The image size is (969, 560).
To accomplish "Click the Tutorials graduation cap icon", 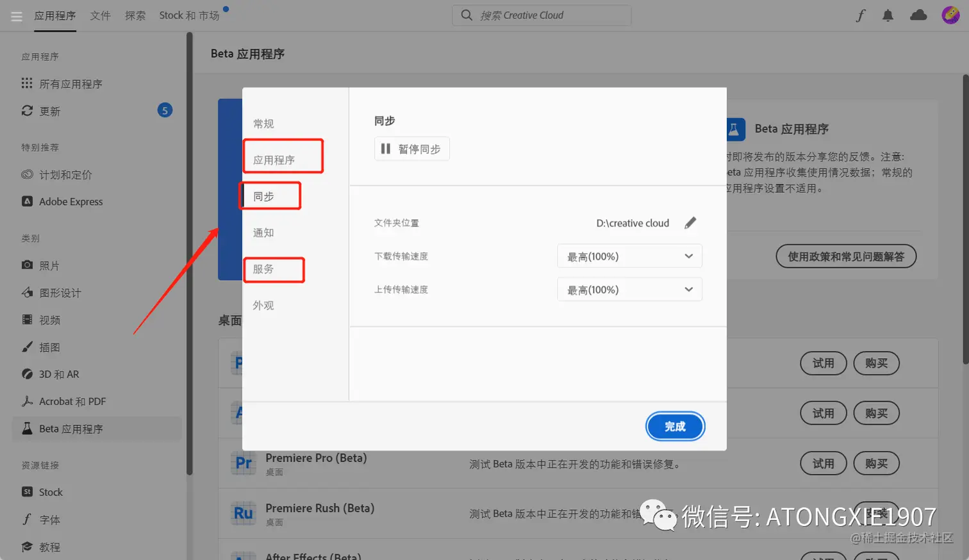I will coord(27,547).
